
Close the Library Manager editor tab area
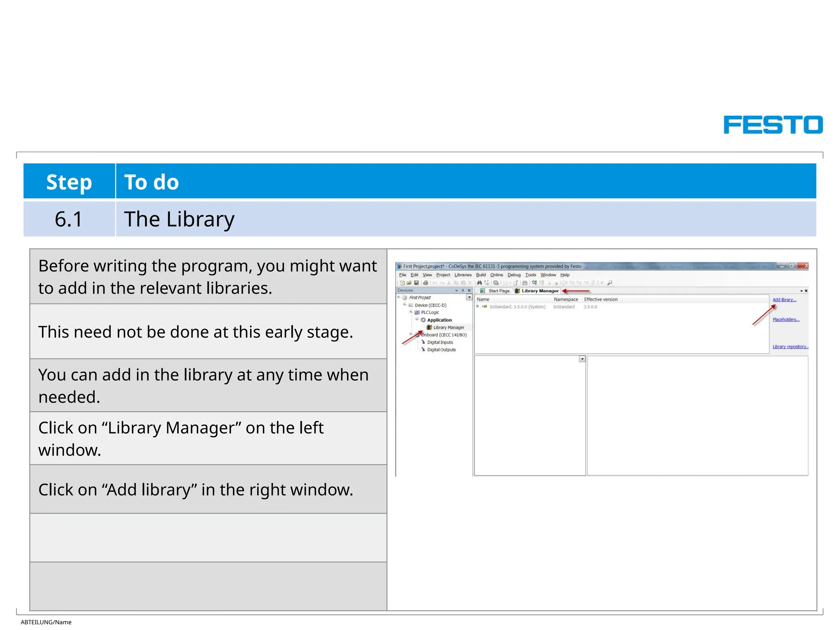(x=806, y=291)
